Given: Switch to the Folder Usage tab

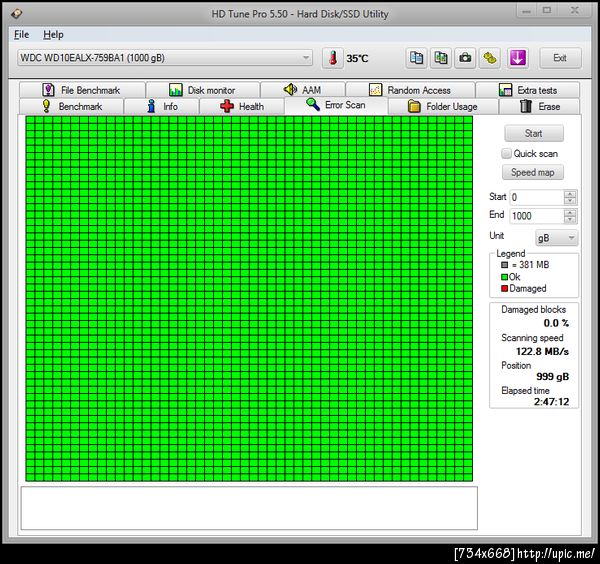Looking at the screenshot, I should pyautogui.click(x=443, y=106).
